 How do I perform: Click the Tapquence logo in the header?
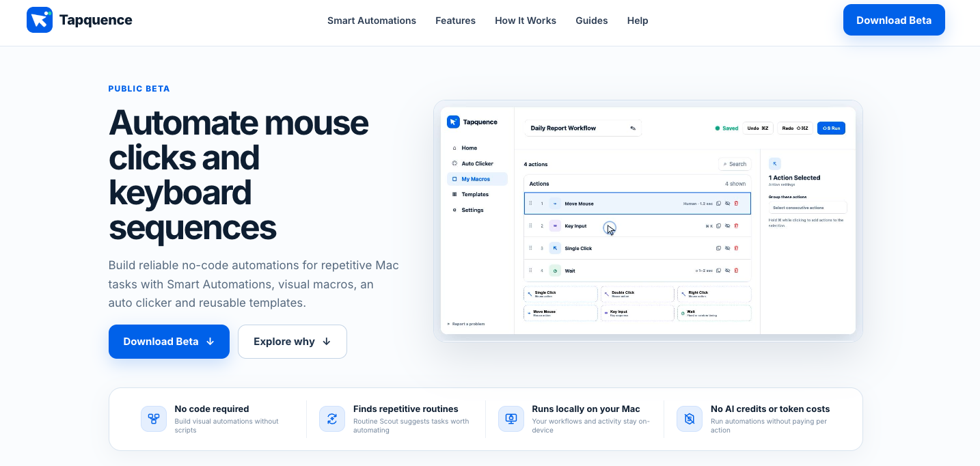pyautogui.click(x=79, y=20)
